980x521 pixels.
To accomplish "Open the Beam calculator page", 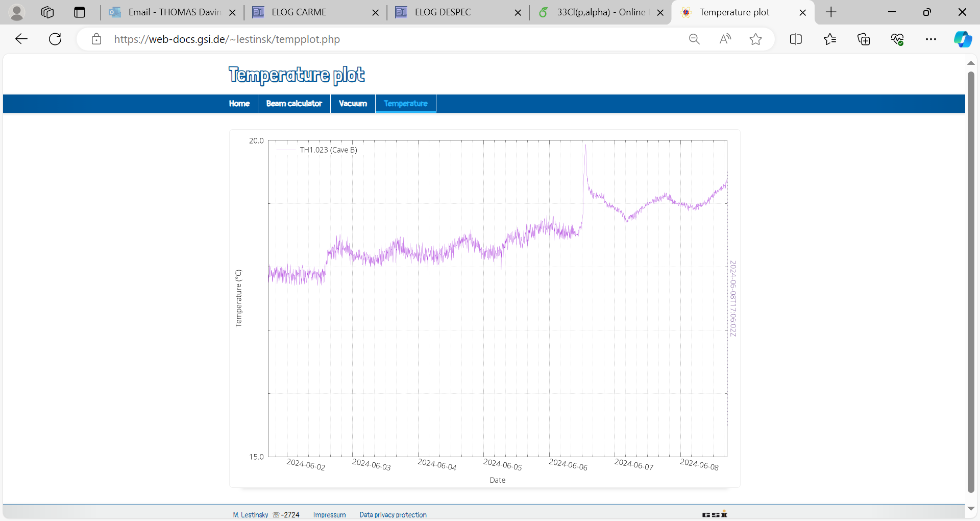I will tap(294, 104).
